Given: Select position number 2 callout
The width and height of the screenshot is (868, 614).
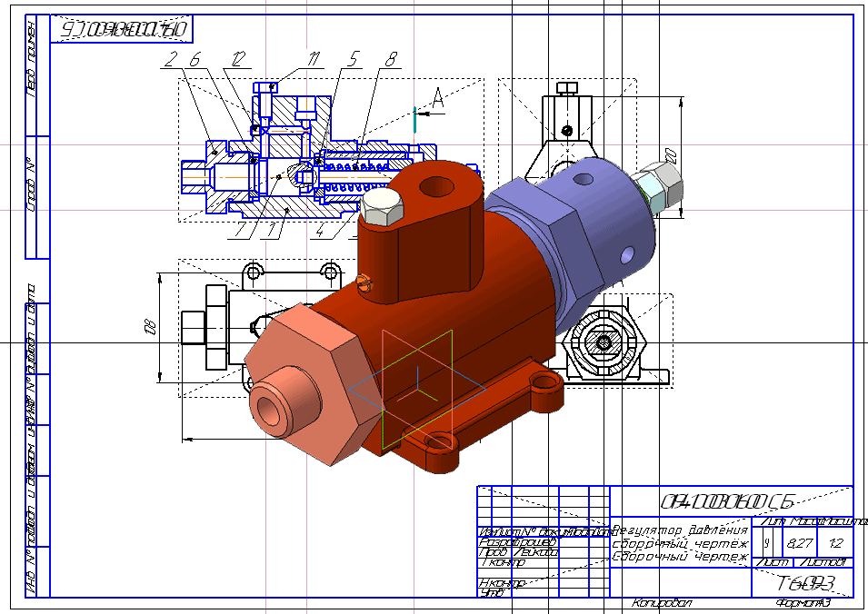Looking at the screenshot, I should (172, 59).
